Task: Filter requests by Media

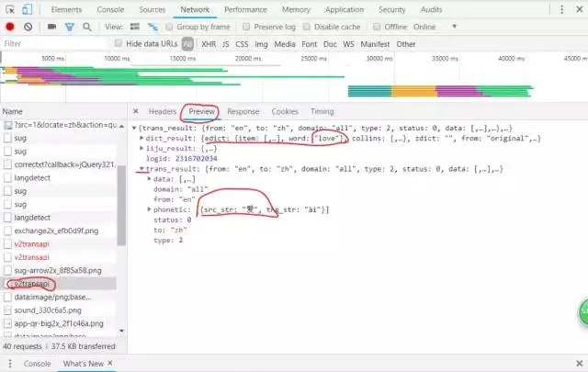Action: tap(285, 44)
